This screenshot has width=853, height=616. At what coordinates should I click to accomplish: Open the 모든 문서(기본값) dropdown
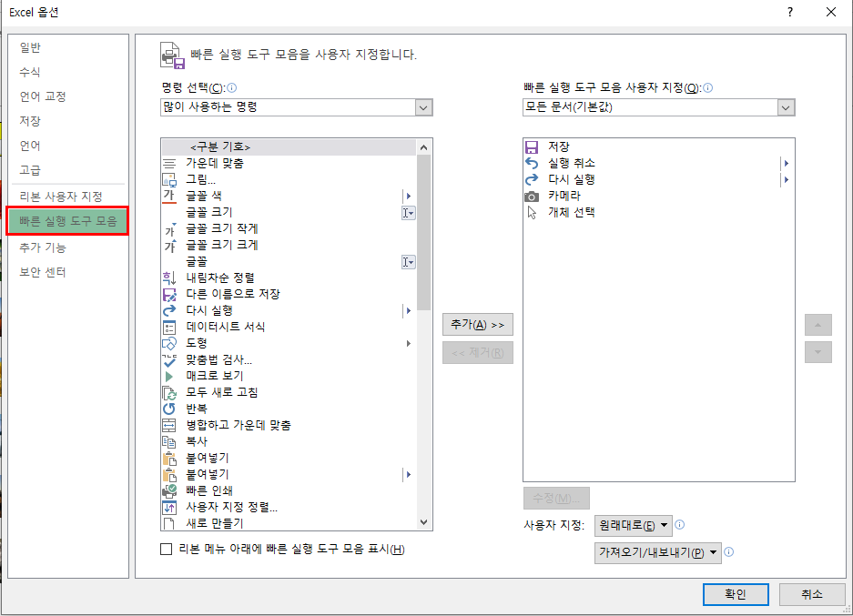pos(785,107)
